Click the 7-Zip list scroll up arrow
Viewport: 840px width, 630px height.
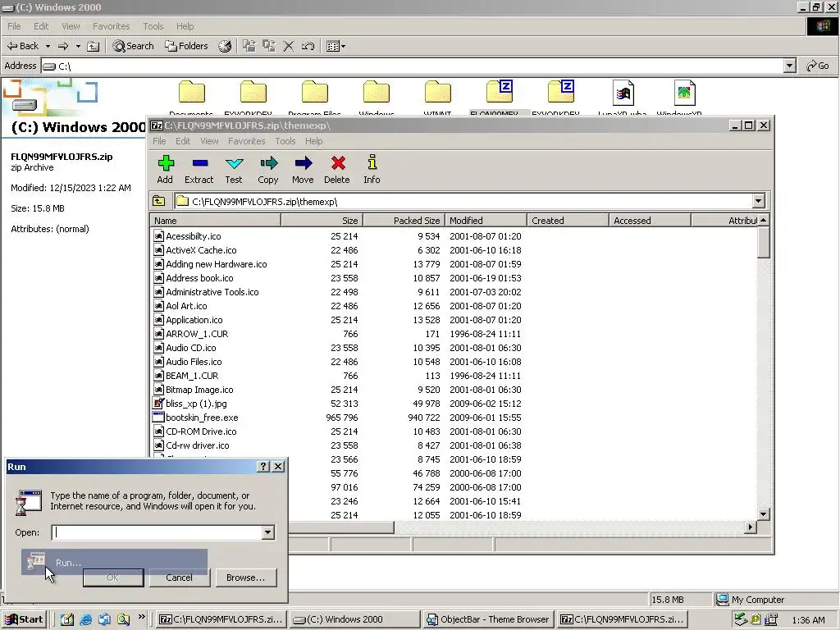pyautogui.click(x=764, y=220)
